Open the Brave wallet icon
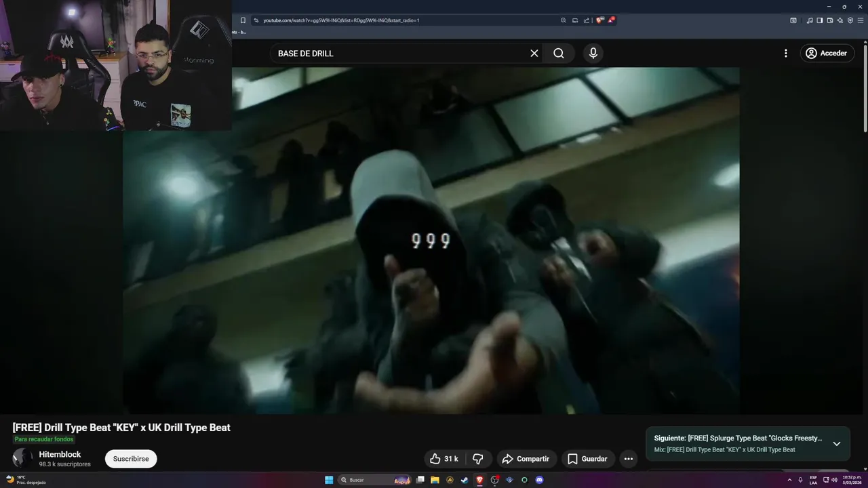Image resolution: width=868 pixels, height=488 pixels. pyautogui.click(x=830, y=20)
